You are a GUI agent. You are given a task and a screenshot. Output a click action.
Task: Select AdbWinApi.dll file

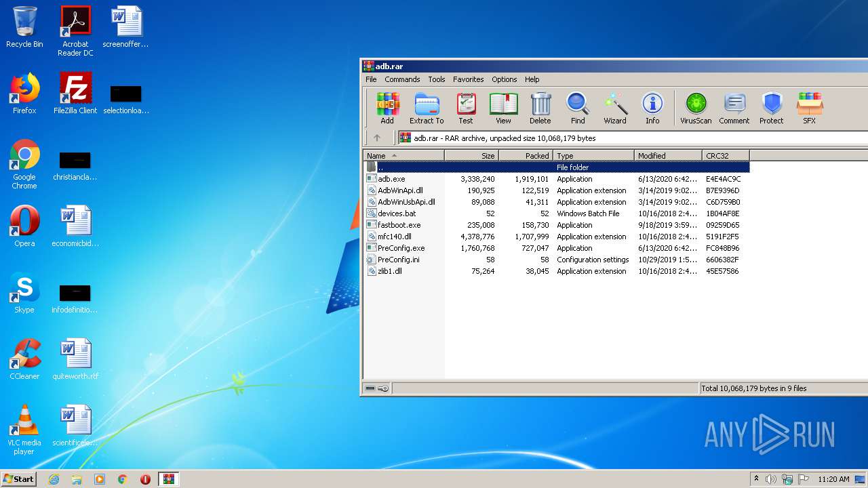[x=557, y=190]
